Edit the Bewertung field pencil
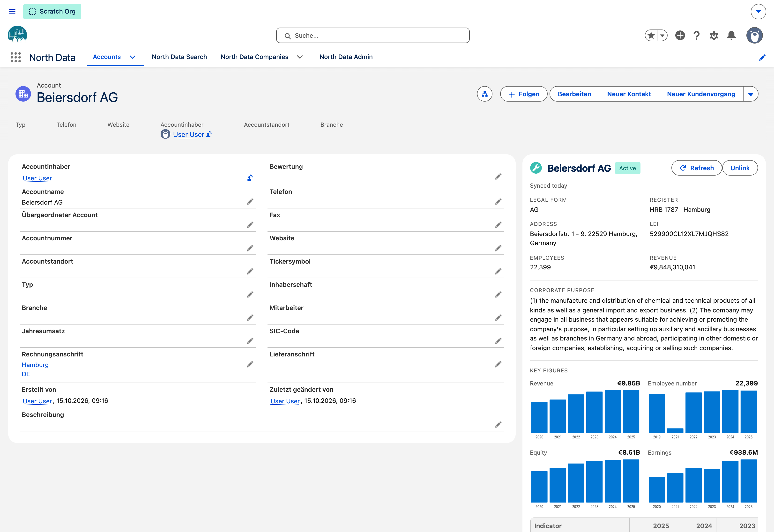This screenshot has height=532, width=774. [498, 177]
